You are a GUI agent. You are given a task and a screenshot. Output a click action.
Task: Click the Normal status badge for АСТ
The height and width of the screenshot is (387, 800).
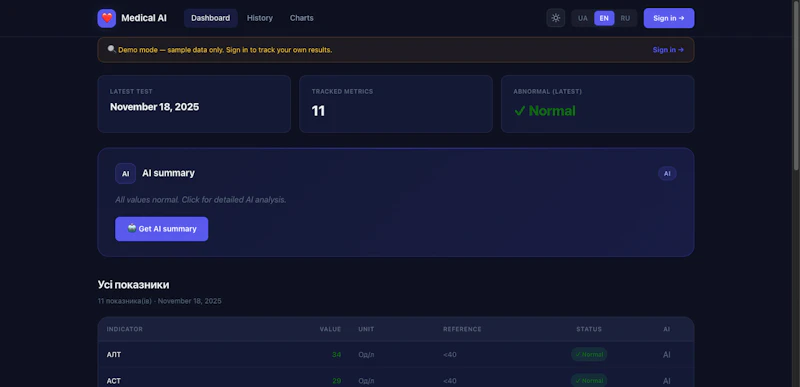(x=589, y=381)
